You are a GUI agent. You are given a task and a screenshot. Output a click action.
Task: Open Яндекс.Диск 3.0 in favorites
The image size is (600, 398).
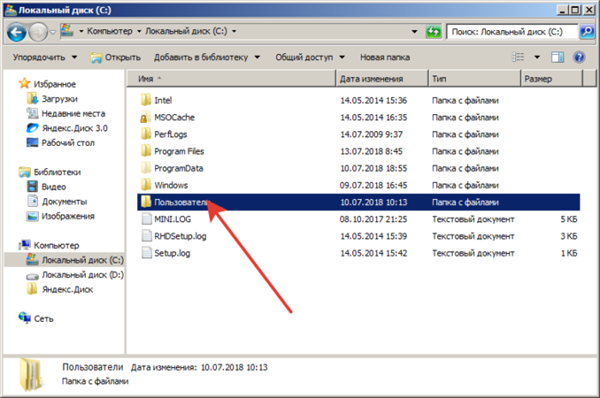[75, 128]
